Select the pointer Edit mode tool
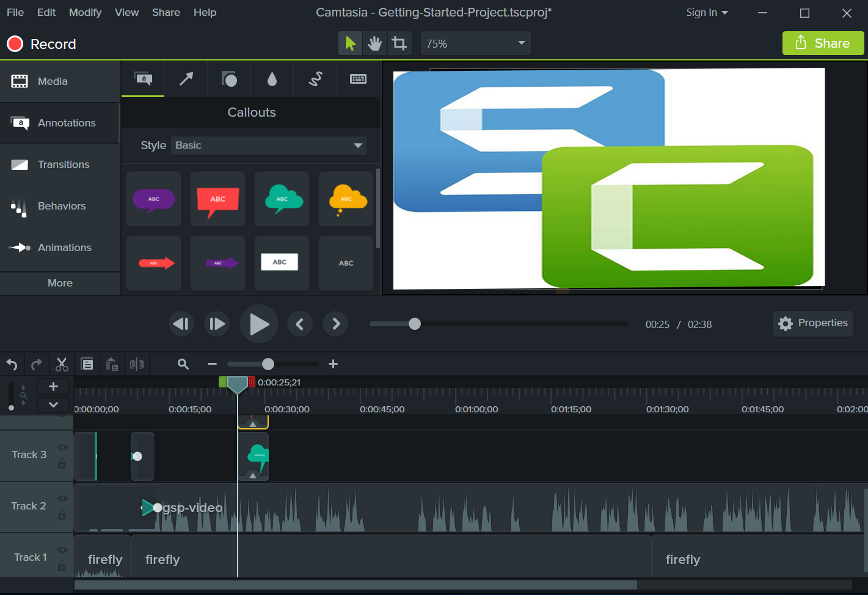 pos(350,43)
